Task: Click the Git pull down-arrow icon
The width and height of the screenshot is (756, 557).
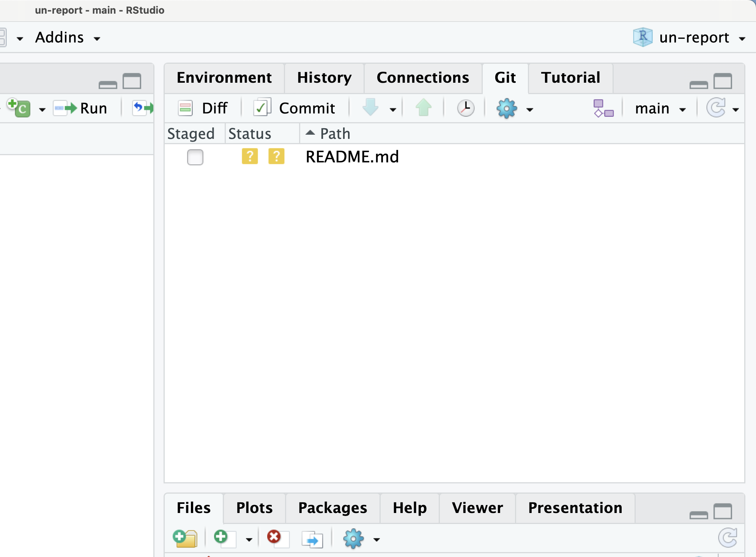Action: (x=370, y=108)
